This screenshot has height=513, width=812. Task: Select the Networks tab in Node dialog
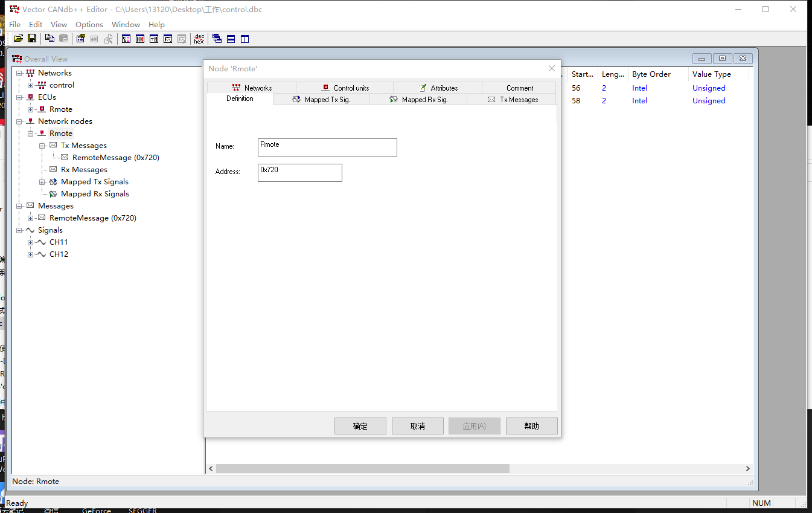click(251, 87)
